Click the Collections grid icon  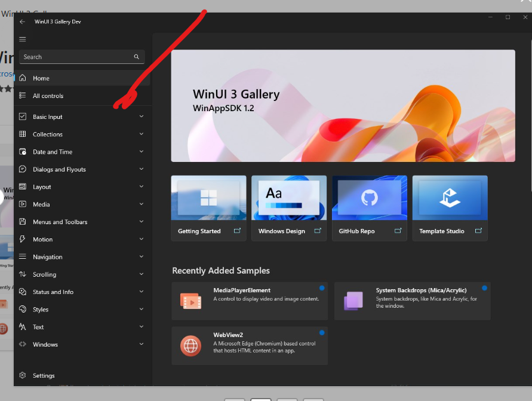point(23,134)
